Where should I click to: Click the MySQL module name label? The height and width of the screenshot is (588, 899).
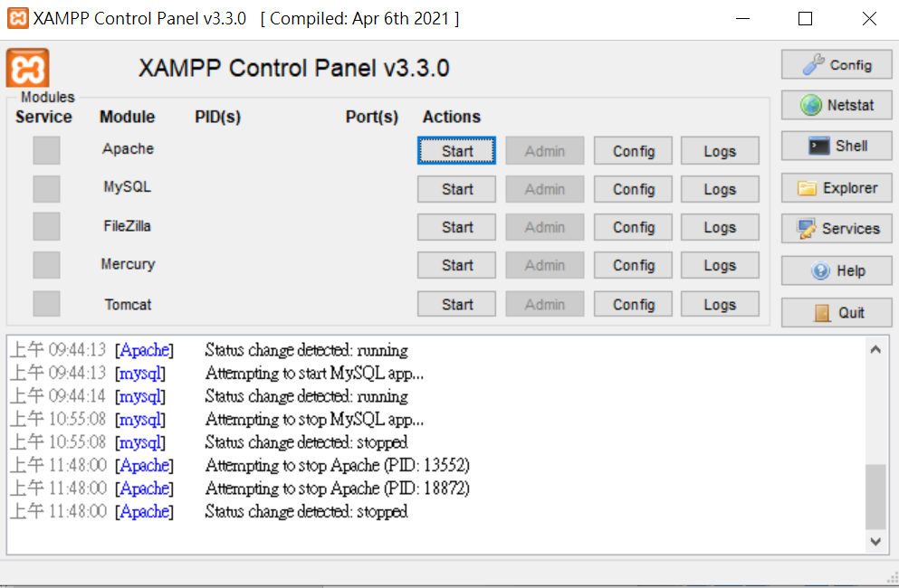128,187
